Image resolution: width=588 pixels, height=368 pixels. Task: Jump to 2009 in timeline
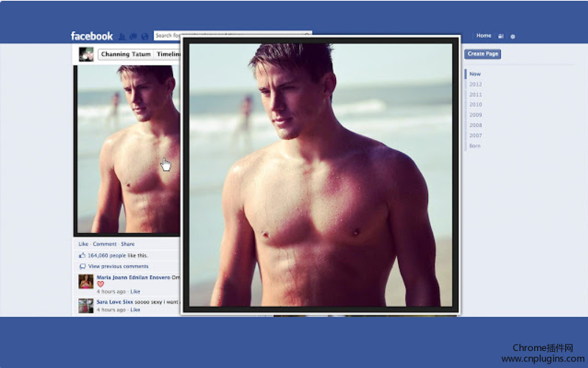coord(475,115)
